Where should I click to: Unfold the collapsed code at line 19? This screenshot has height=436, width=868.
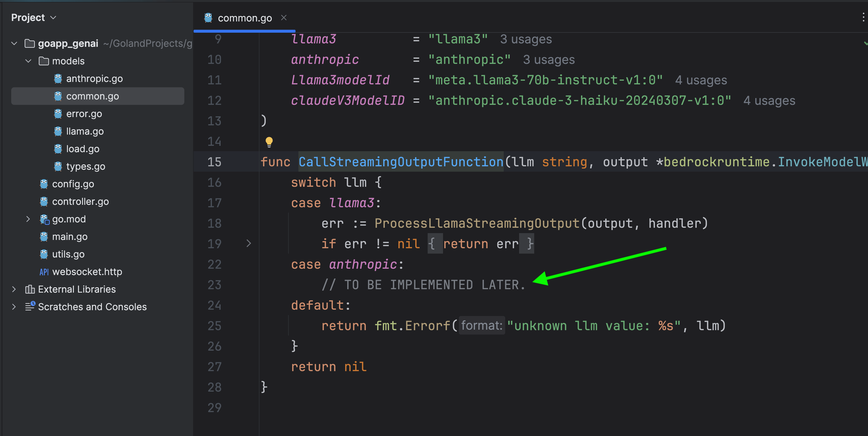click(249, 243)
